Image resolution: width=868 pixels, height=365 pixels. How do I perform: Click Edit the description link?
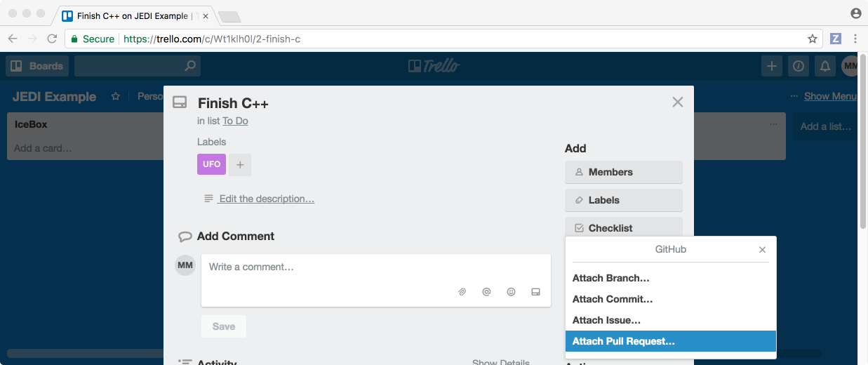click(266, 199)
